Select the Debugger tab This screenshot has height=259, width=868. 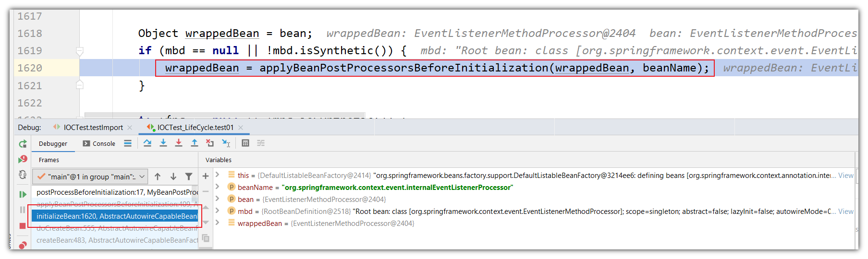pyautogui.click(x=53, y=143)
